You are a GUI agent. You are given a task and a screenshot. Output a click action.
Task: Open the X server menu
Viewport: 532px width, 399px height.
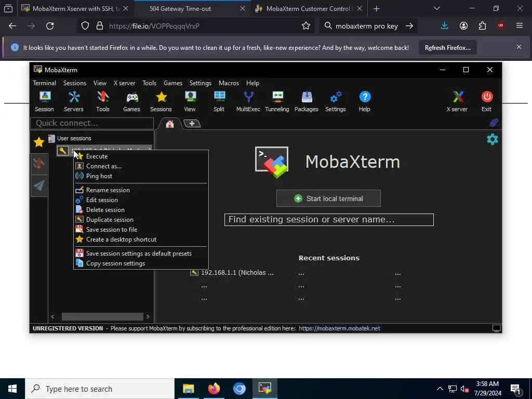click(124, 83)
